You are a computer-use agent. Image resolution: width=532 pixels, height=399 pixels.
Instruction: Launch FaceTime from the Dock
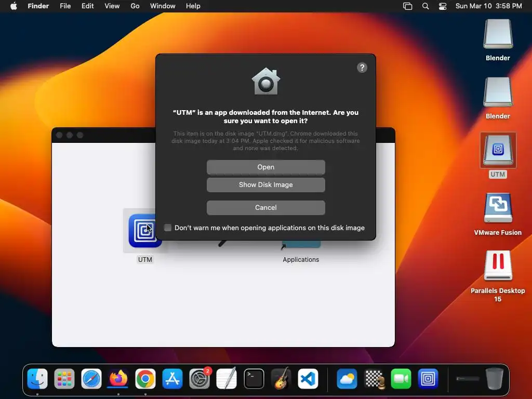click(401, 379)
